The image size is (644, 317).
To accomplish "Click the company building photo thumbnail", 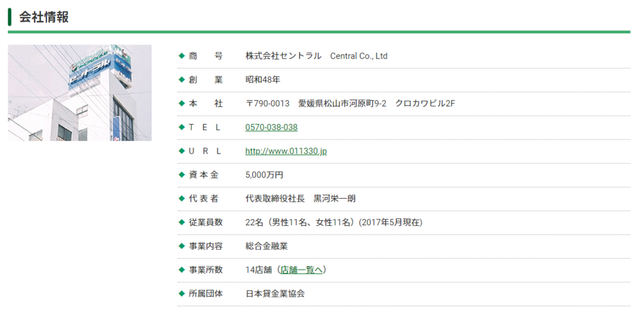I will tap(80, 93).
